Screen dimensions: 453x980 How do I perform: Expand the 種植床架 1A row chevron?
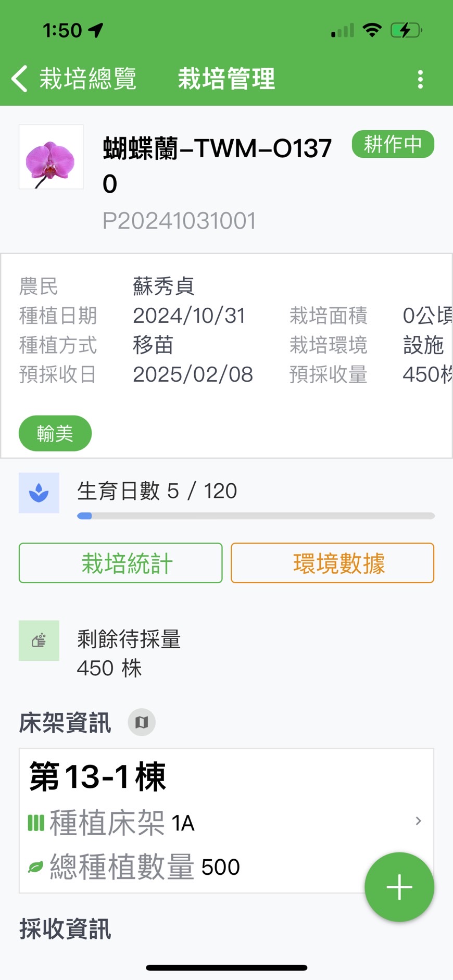[x=418, y=821]
